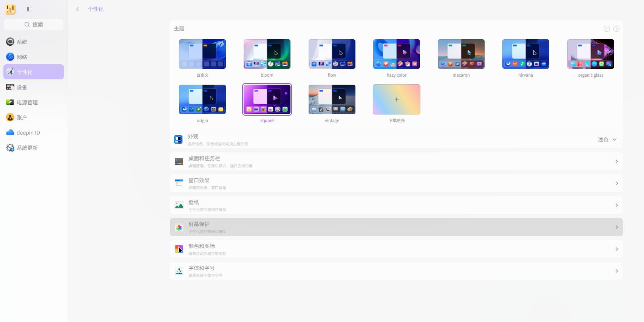Switch to the origin theme
The image size is (644, 322).
point(202,99)
